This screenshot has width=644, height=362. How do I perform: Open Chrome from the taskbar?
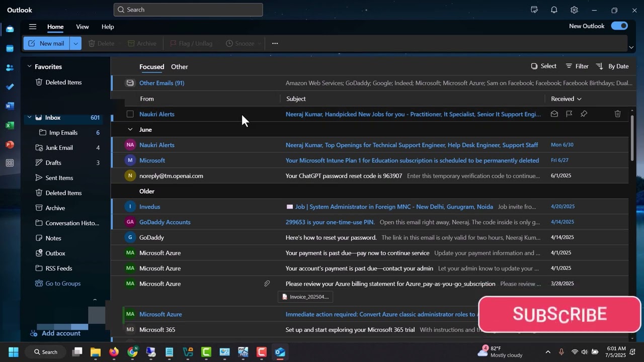(132, 352)
